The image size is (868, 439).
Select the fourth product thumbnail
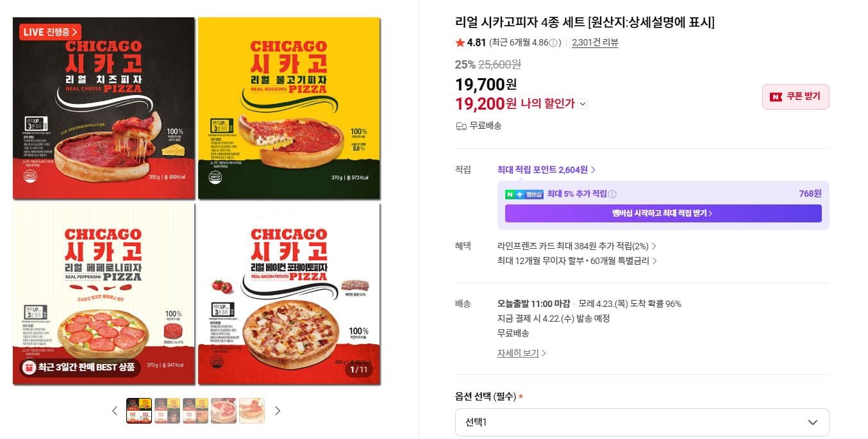[224, 411]
